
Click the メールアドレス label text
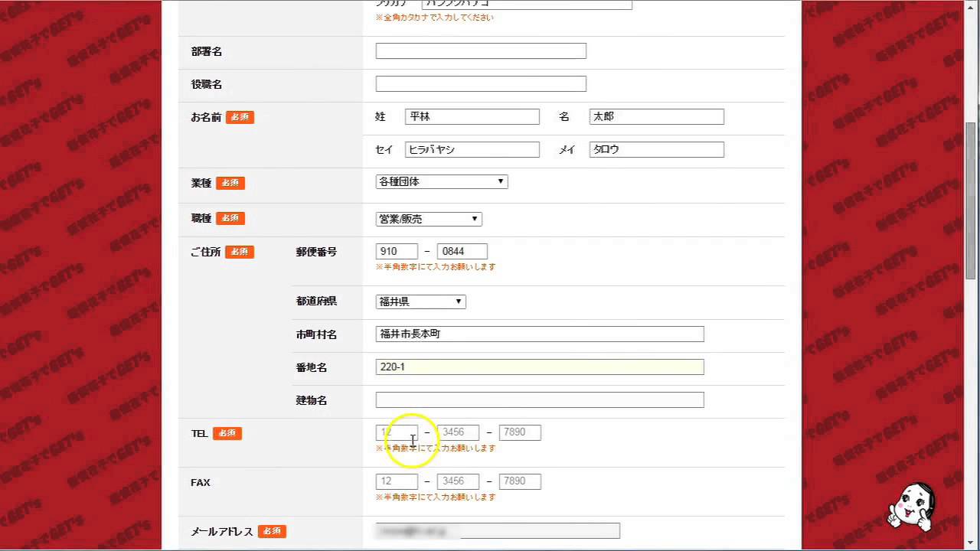pyautogui.click(x=222, y=531)
